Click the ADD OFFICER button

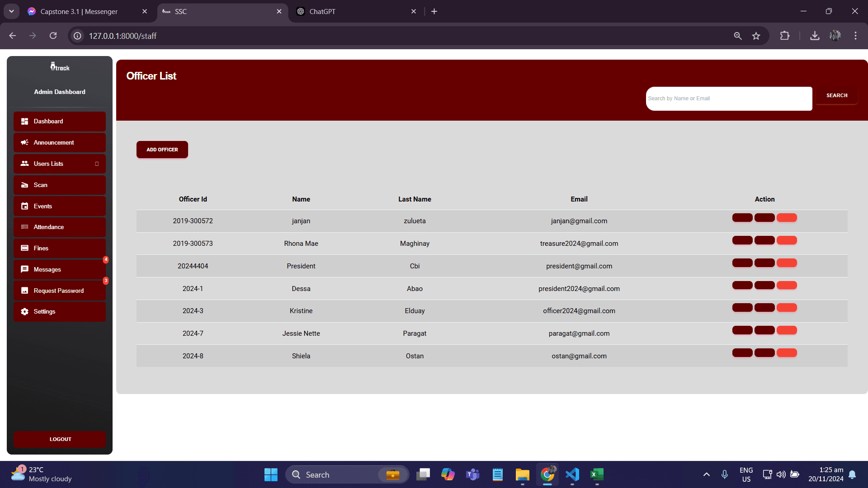click(x=162, y=150)
